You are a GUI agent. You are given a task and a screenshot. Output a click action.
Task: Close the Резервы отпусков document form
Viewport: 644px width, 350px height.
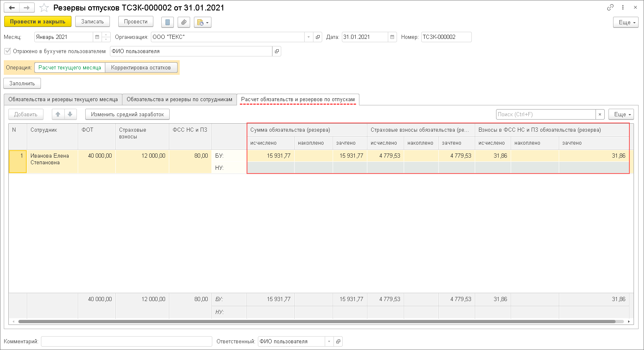tap(635, 8)
